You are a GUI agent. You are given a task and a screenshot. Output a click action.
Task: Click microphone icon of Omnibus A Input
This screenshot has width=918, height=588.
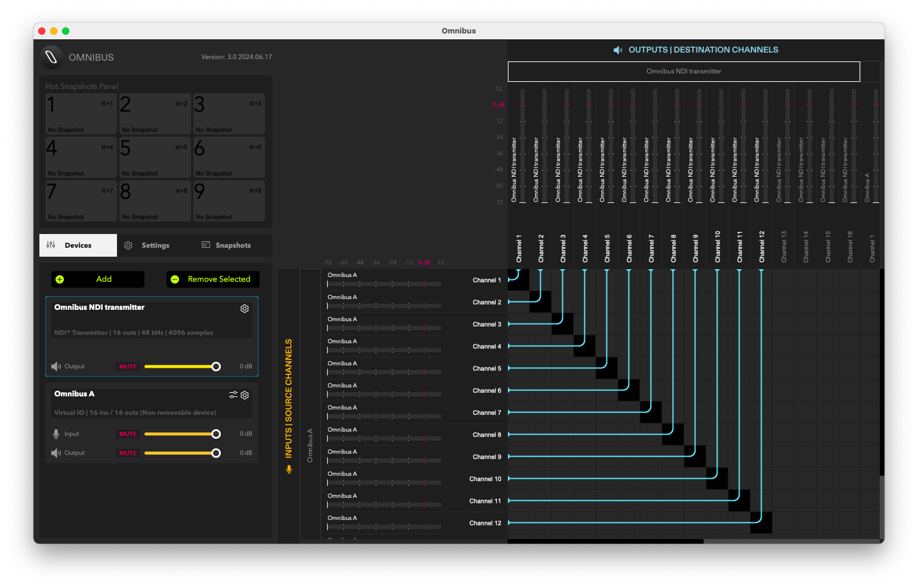pyautogui.click(x=56, y=434)
